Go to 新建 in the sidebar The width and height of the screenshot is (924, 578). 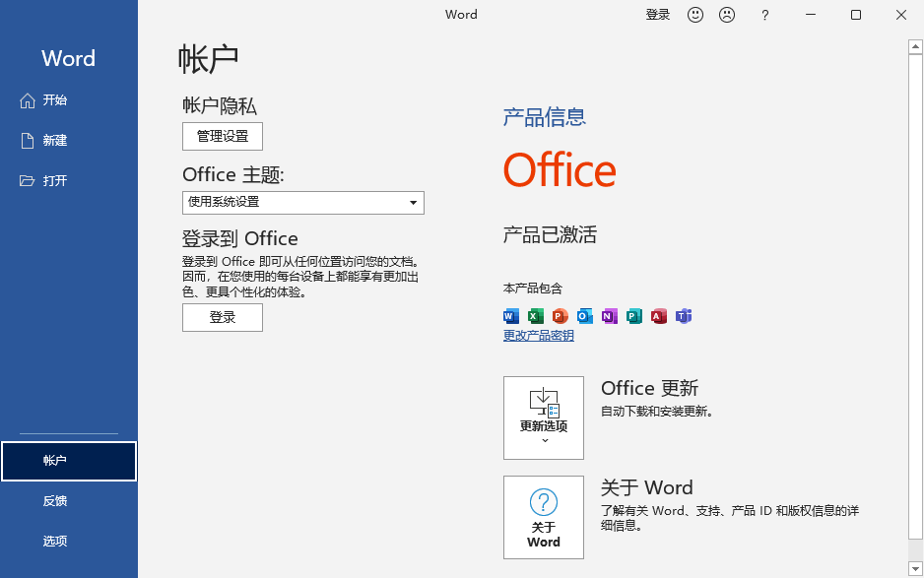point(69,140)
